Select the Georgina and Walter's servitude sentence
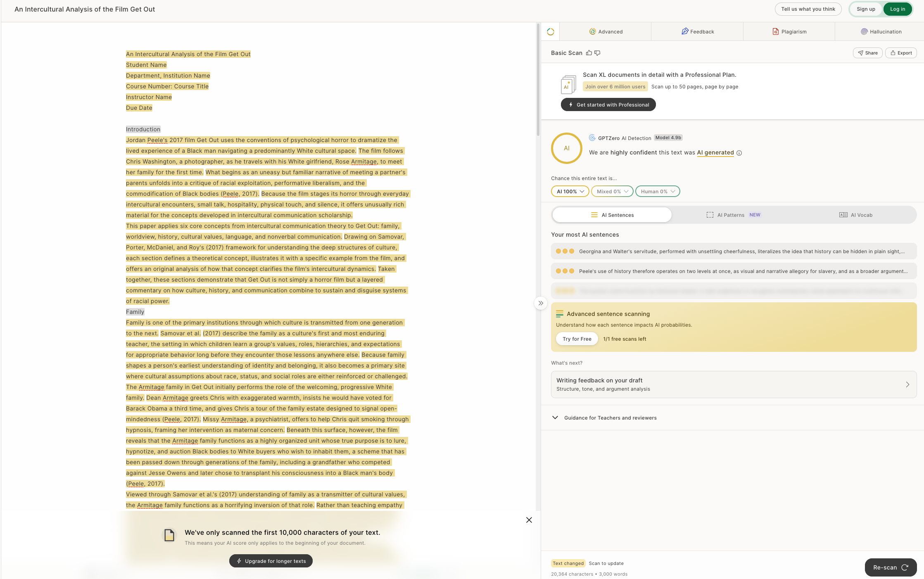This screenshot has width=924, height=579. [x=734, y=251]
